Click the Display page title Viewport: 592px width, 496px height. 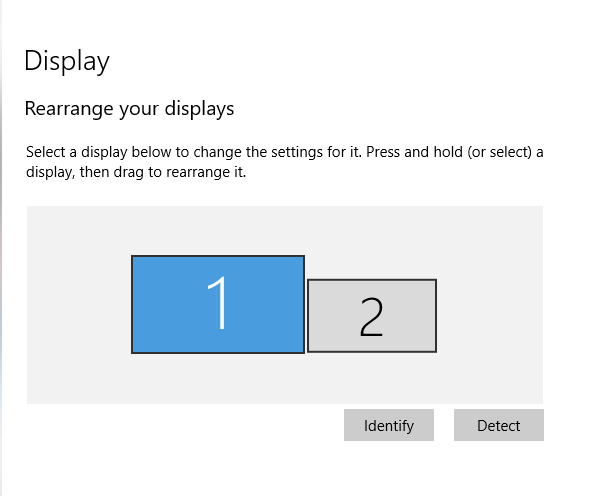[67, 61]
